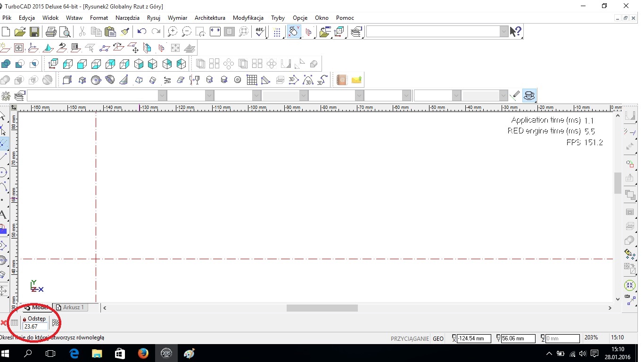Toggle the PRZYCIĄGANIE snap mode
This screenshot has width=644, height=362.
(409, 338)
